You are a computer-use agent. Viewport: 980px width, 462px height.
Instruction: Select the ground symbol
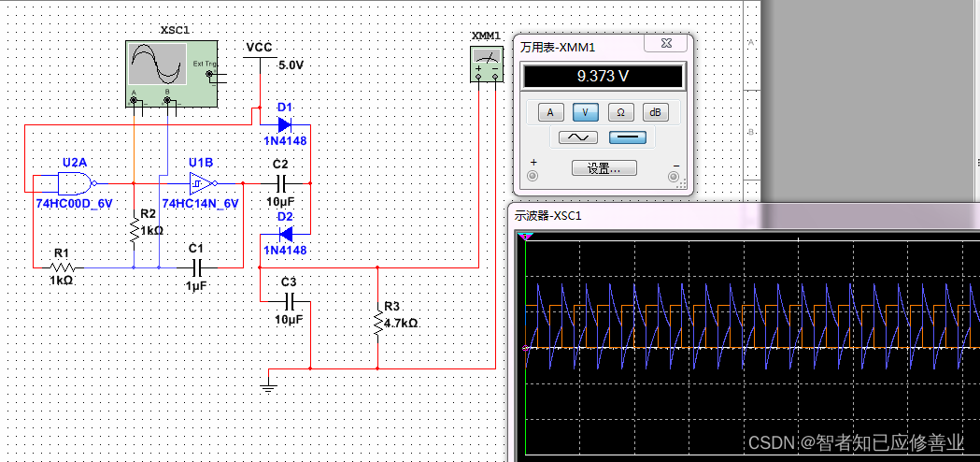(x=268, y=384)
